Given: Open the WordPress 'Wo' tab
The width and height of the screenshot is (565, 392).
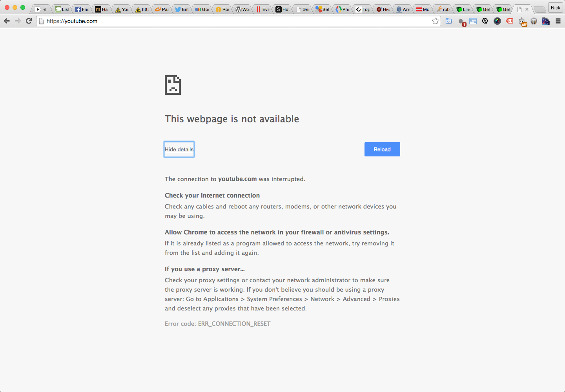Looking at the screenshot, I should (242, 9).
